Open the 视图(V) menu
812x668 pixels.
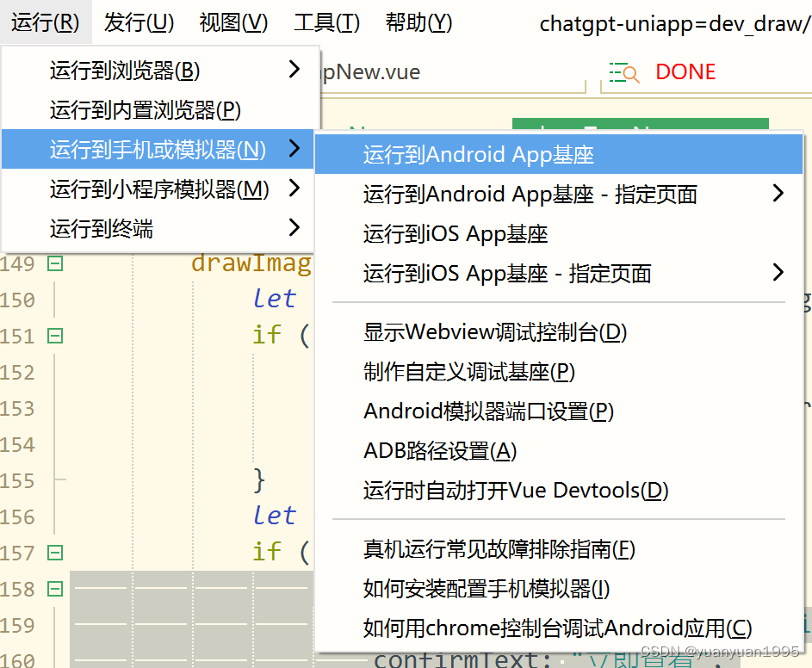pyautogui.click(x=233, y=22)
